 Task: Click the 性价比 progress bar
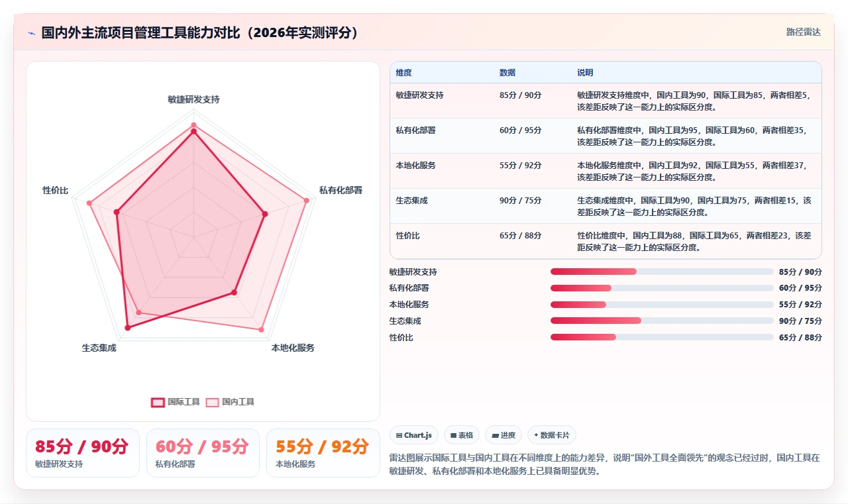(x=662, y=337)
